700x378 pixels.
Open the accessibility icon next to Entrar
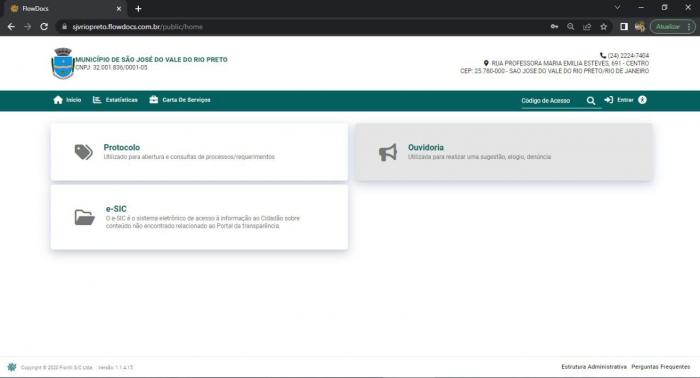pos(642,100)
